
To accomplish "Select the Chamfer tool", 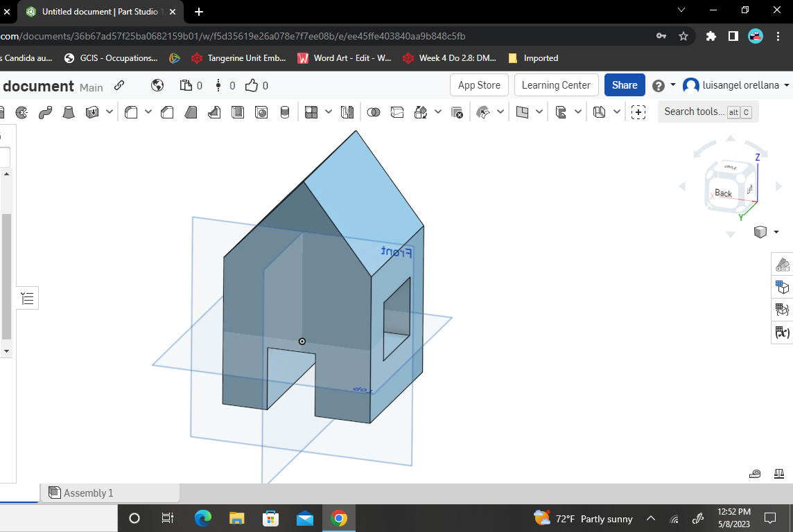I will click(166, 112).
